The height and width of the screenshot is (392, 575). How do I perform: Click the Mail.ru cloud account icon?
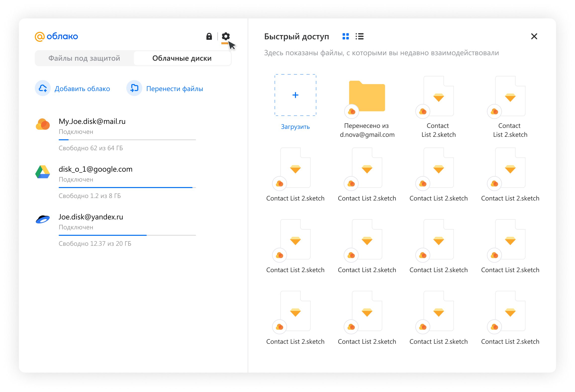(x=43, y=124)
